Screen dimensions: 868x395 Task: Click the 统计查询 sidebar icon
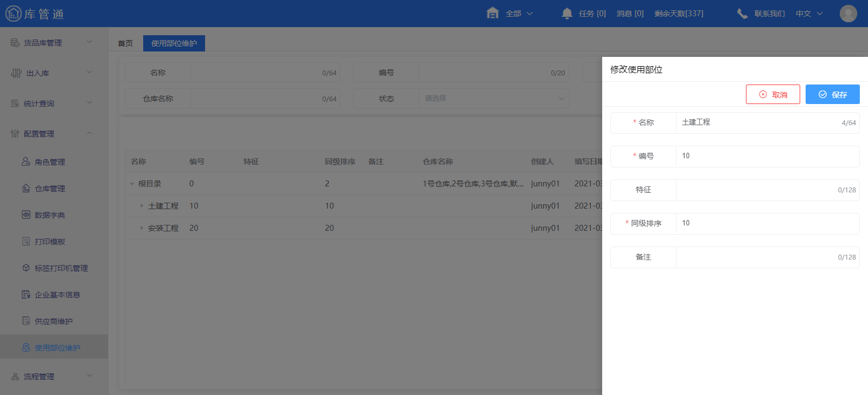pos(15,103)
